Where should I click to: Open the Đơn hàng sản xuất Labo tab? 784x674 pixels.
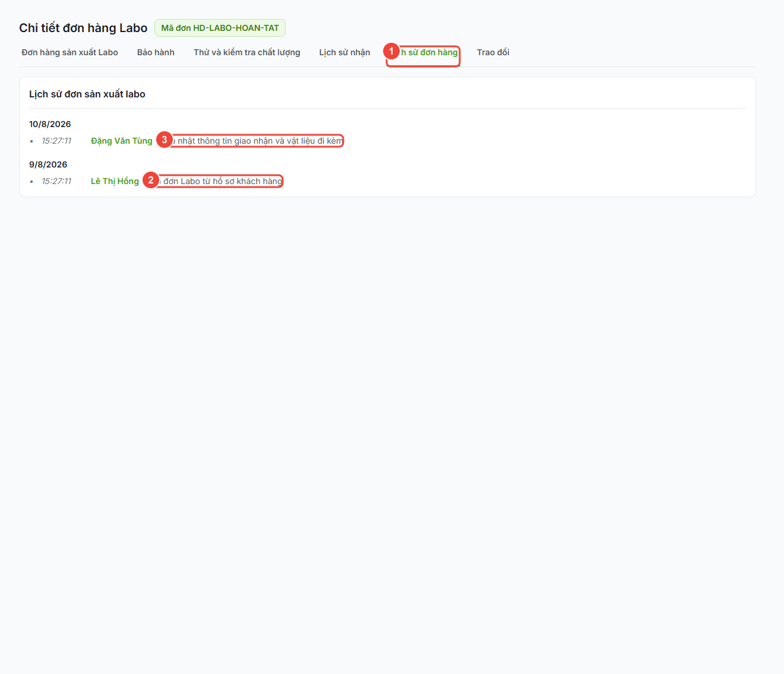pyautogui.click(x=69, y=52)
